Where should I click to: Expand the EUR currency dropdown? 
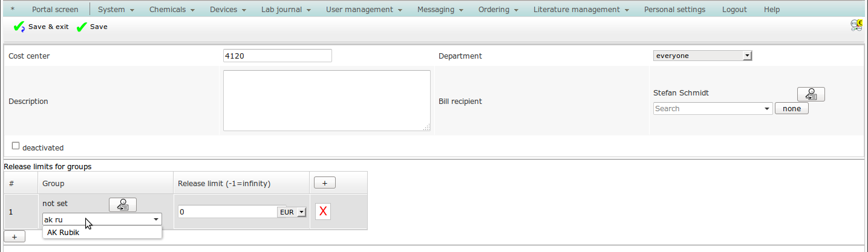point(293,212)
